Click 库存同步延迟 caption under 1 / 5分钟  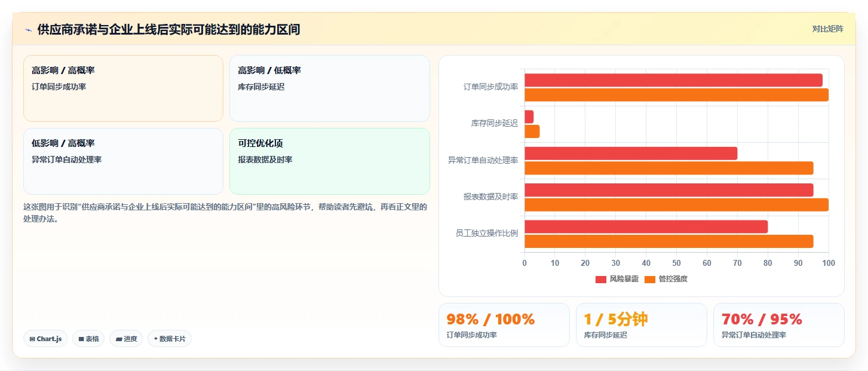click(x=605, y=335)
